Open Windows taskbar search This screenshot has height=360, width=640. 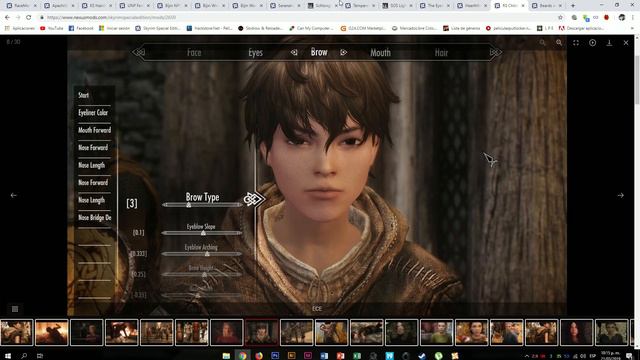[24, 356]
